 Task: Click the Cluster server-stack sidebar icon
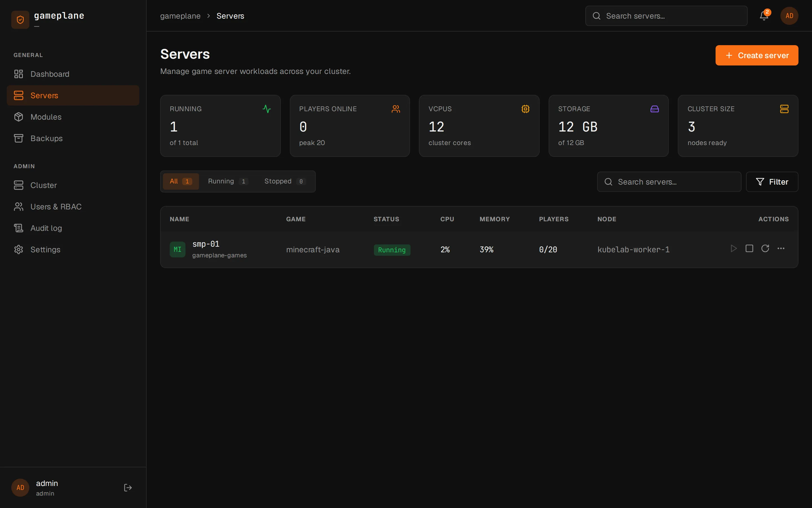pyautogui.click(x=18, y=185)
